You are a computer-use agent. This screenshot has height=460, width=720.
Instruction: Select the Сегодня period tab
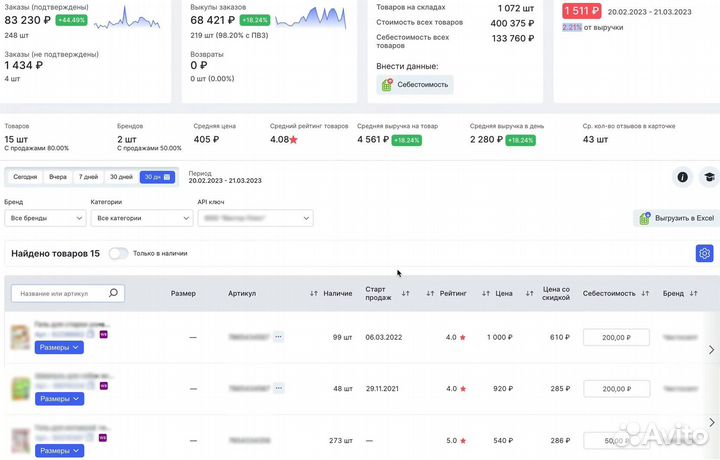pyautogui.click(x=26, y=177)
